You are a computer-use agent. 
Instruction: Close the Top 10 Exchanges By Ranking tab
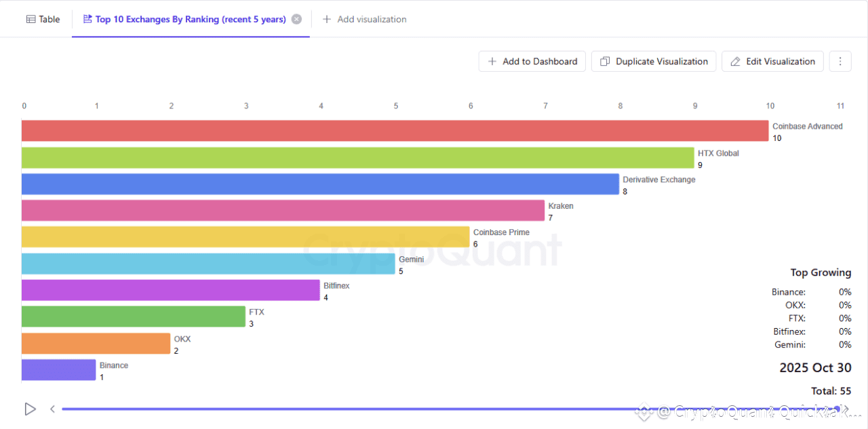(296, 19)
